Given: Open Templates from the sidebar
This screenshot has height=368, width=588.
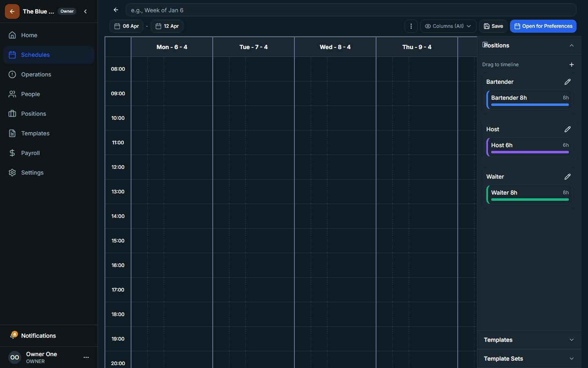Looking at the screenshot, I should tap(49, 133).
